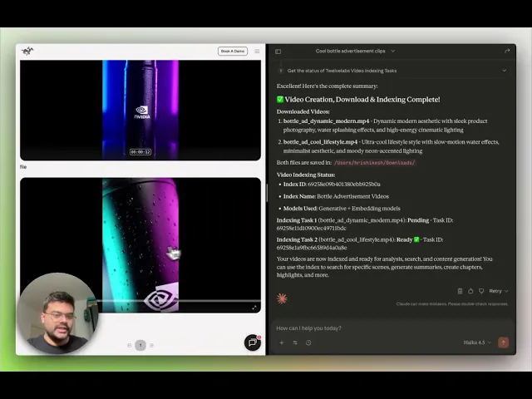Click the presenter webcam circle
The width and height of the screenshot is (532, 399).
pyautogui.click(x=57, y=313)
